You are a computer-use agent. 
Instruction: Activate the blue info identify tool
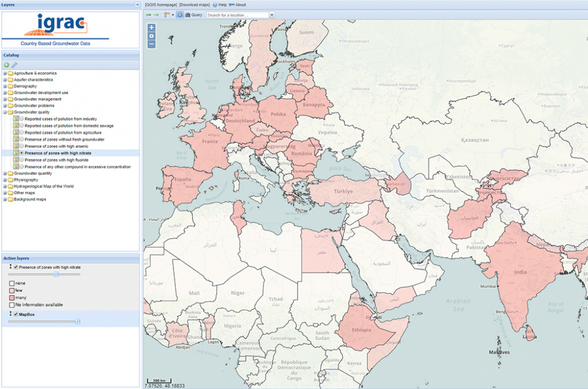[x=180, y=14]
